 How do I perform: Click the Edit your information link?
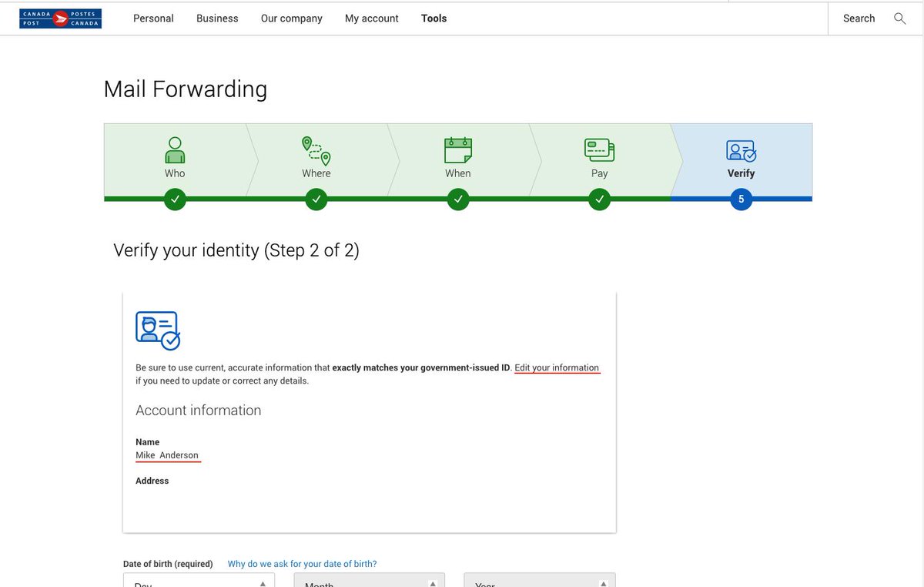557,367
